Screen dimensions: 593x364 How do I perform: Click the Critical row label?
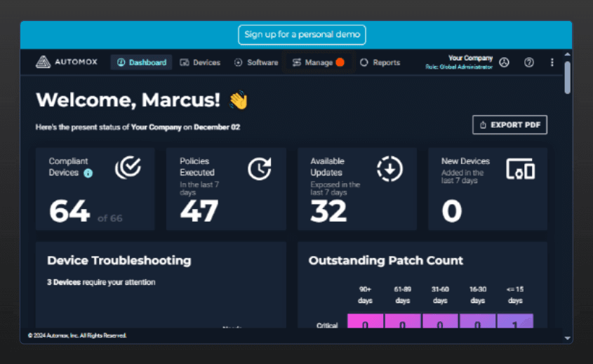(327, 325)
